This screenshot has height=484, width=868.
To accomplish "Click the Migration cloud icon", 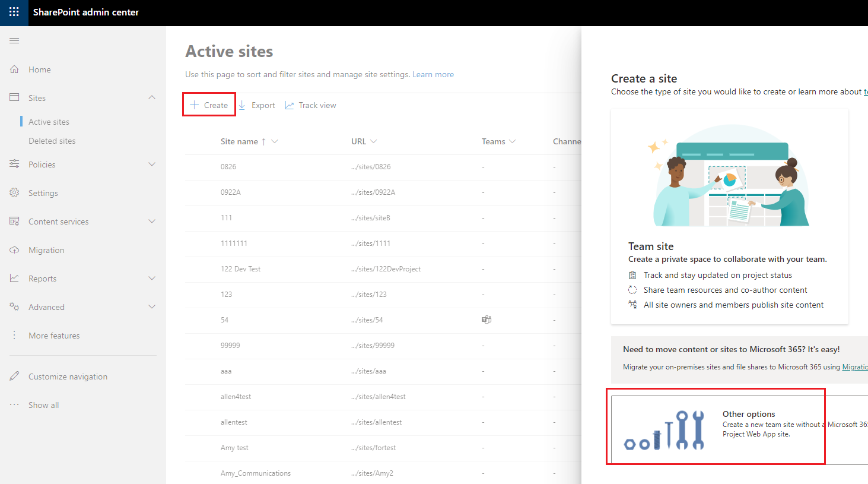I will [x=14, y=250].
